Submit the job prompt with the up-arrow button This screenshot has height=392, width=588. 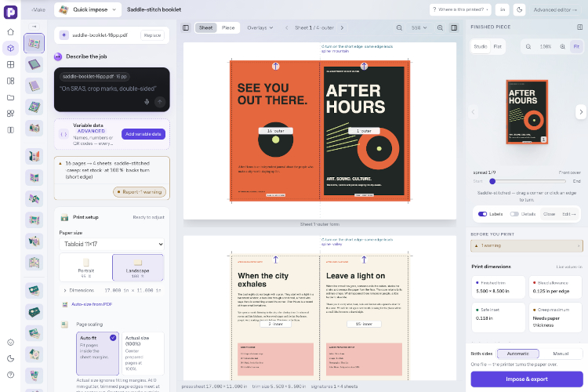160,102
